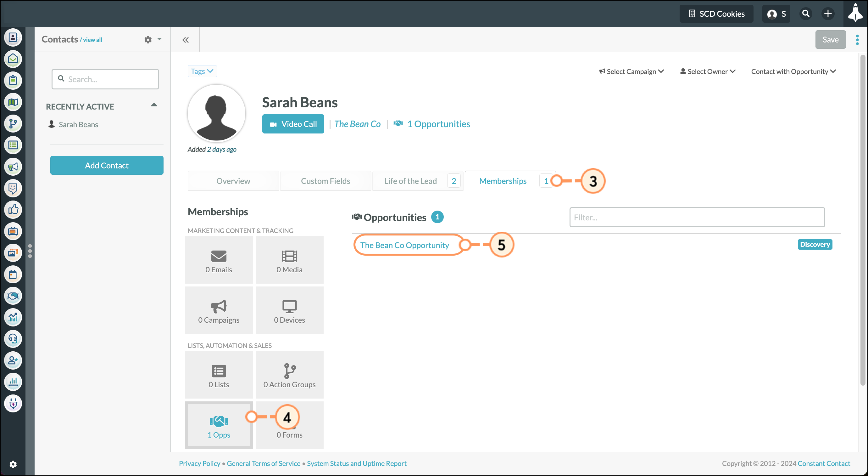Start a Video Call
This screenshot has width=868, height=476.
coord(293,124)
